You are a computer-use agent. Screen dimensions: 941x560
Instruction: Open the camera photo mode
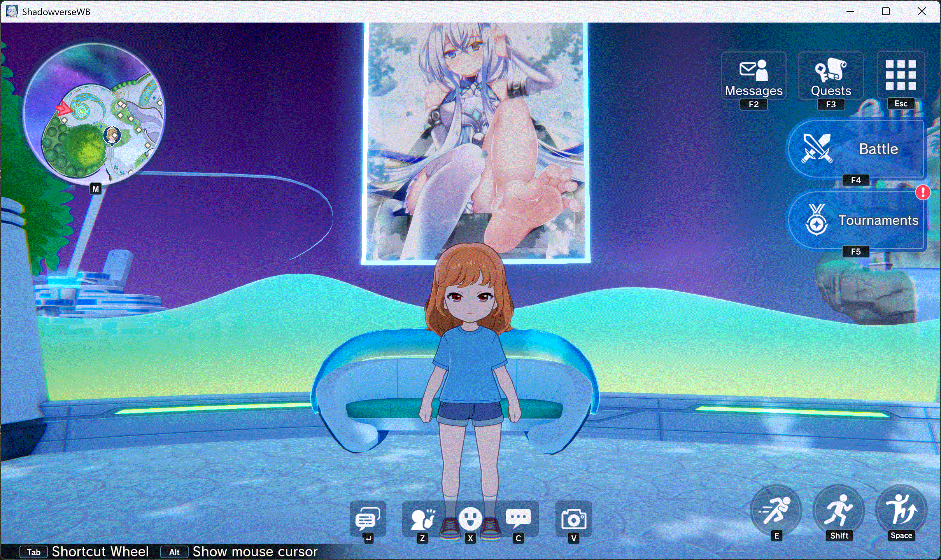573,519
